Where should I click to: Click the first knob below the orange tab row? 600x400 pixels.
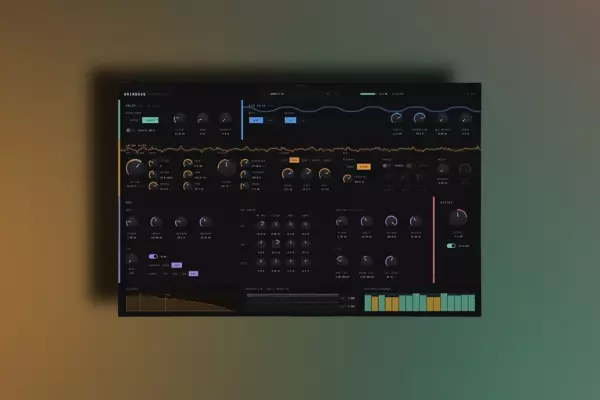pos(288,174)
